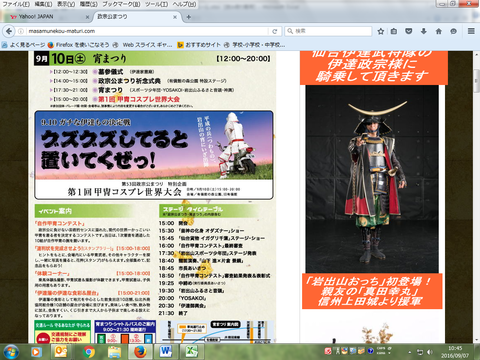Screen dimensions: 480x360
Task: Open the 表示 menu
Action: 66,4
